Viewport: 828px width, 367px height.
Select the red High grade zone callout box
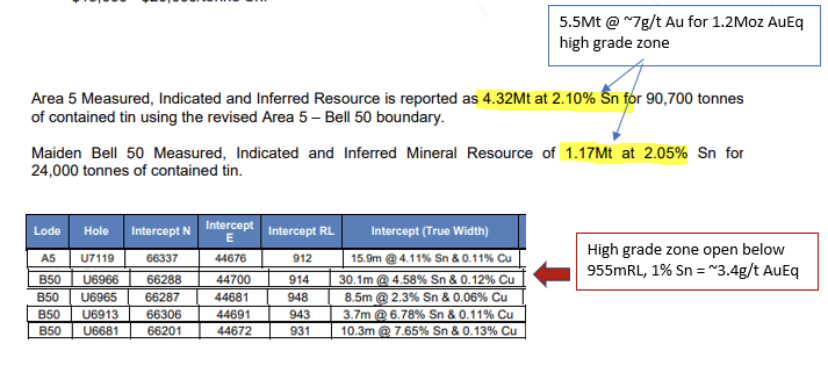697,260
